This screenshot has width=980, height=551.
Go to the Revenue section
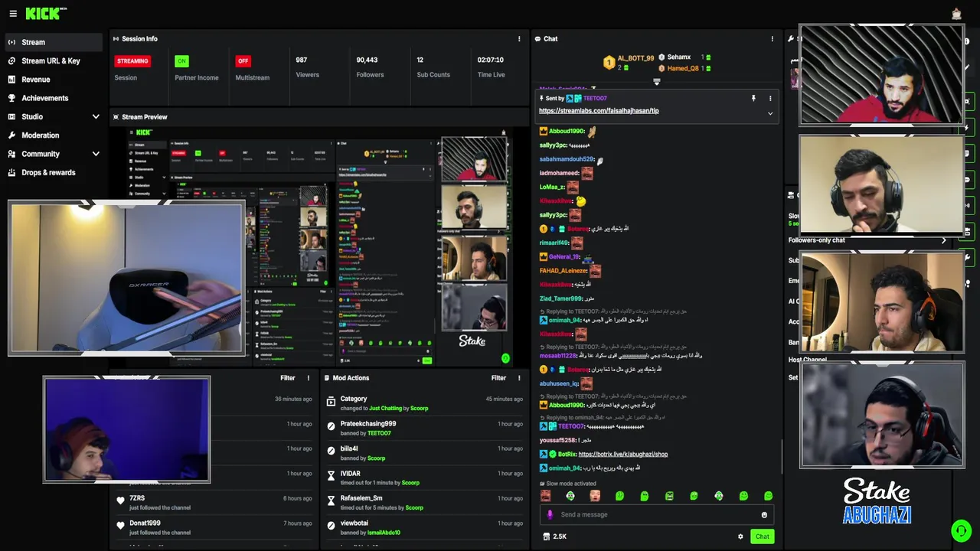click(36, 80)
